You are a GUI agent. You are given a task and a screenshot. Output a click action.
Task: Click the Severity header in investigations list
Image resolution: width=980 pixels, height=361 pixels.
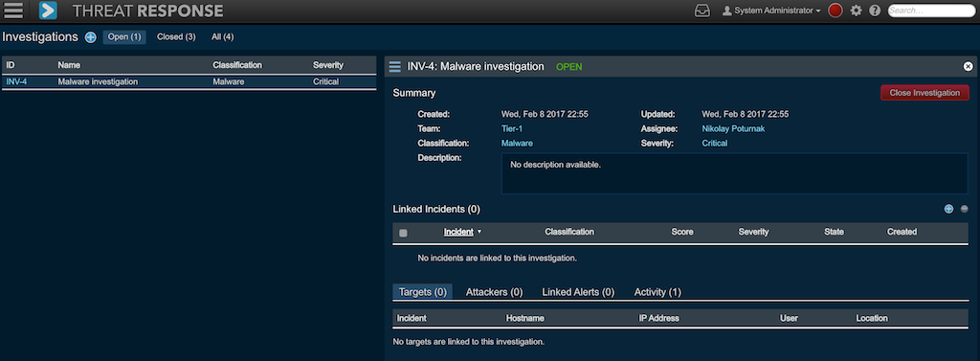(x=328, y=65)
